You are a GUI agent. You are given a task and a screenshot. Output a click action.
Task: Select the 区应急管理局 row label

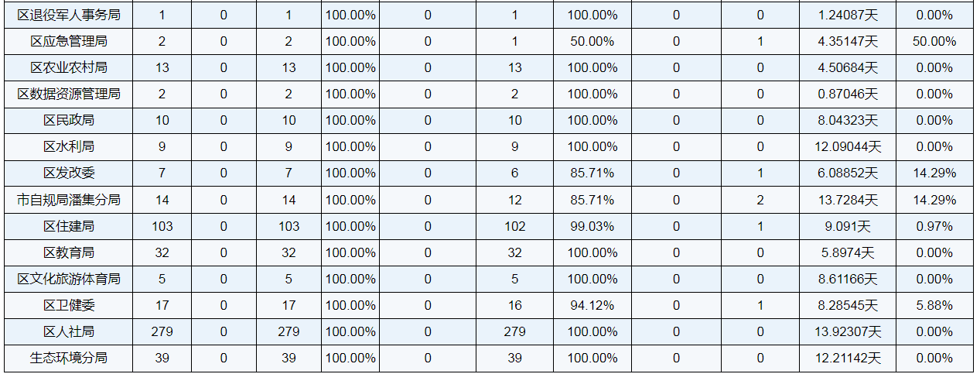[69, 41]
